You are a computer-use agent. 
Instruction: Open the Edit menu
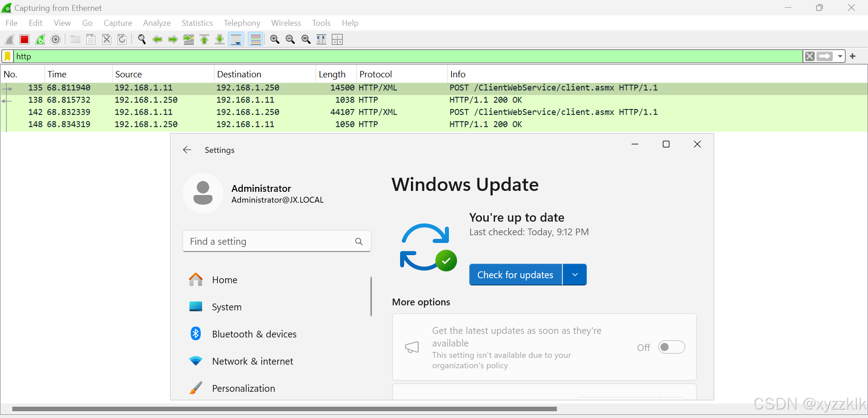(35, 23)
